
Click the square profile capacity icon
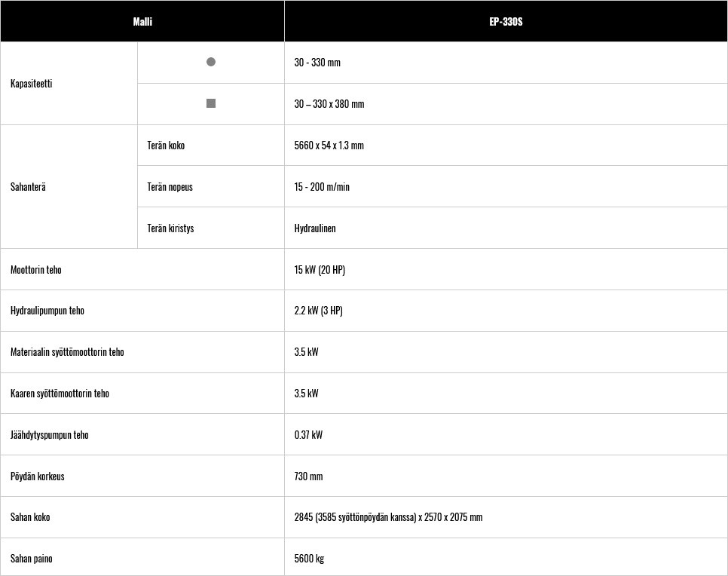point(211,103)
